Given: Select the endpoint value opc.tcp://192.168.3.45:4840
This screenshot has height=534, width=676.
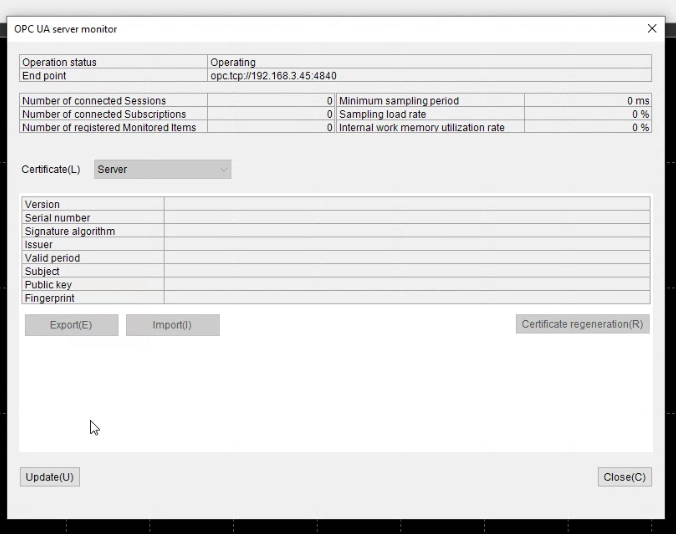Looking at the screenshot, I should pyautogui.click(x=273, y=76).
